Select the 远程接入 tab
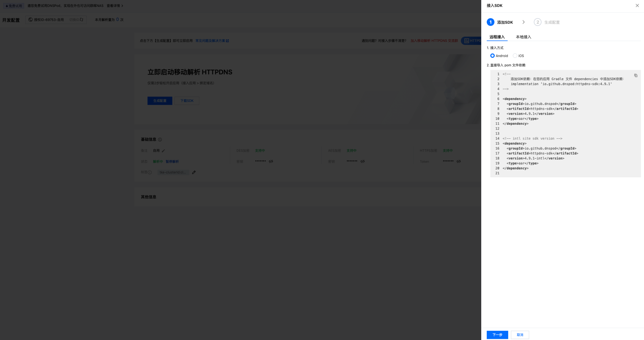 coord(497,37)
